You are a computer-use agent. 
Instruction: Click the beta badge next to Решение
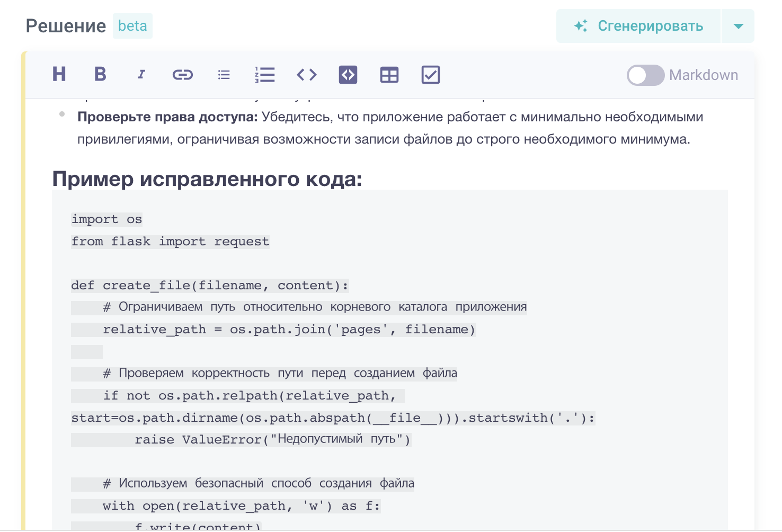tap(132, 26)
